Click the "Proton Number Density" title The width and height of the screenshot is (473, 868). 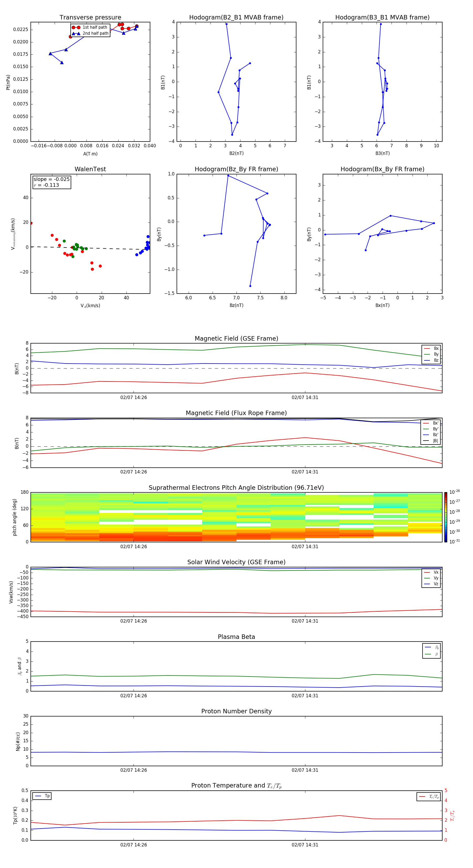pyautogui.click(x=236, y=711)
